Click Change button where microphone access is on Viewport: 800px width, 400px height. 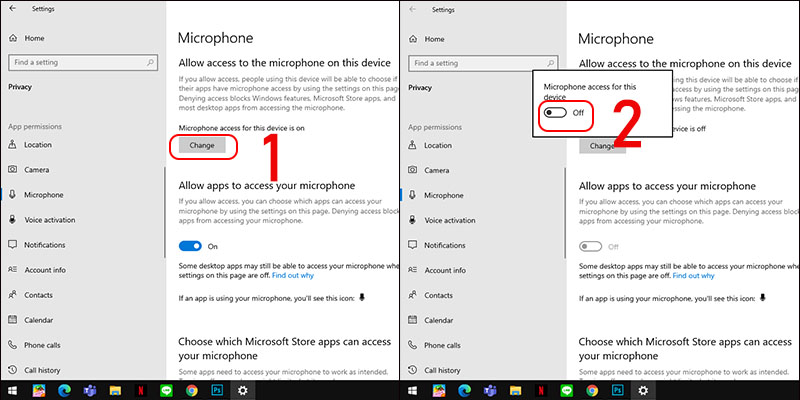click(x=202, y=145)
